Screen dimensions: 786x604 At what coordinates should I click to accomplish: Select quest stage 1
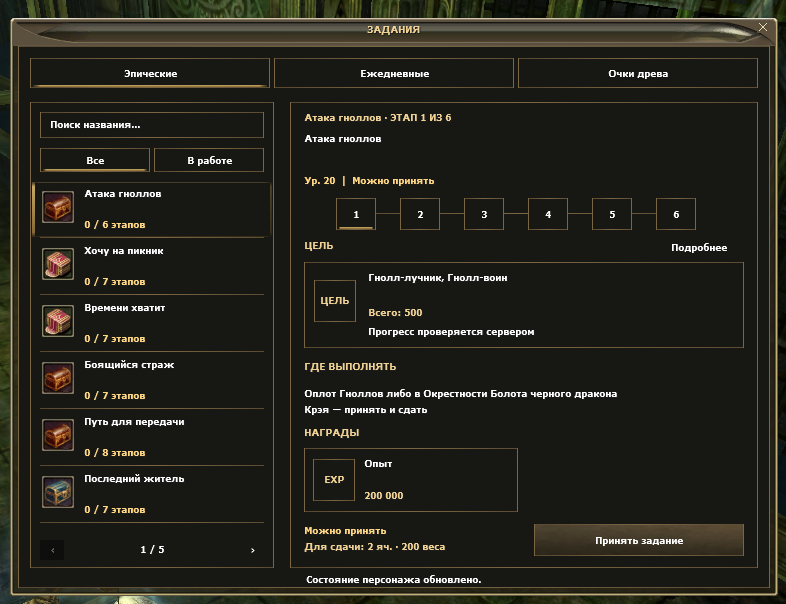point(356,214)
